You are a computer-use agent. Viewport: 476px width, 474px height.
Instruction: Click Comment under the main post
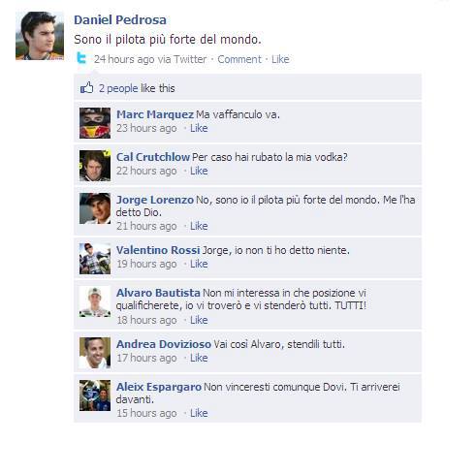pos(239,59)
